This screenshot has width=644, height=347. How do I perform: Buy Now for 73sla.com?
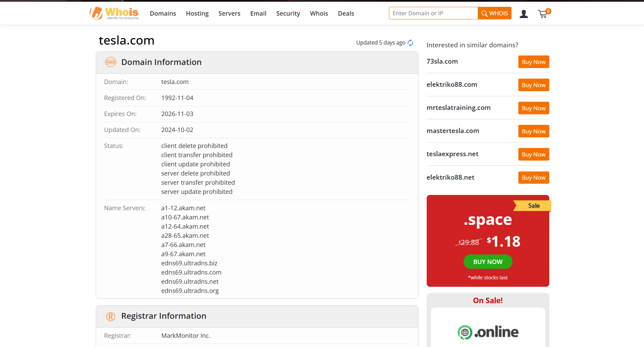(533, 62)
